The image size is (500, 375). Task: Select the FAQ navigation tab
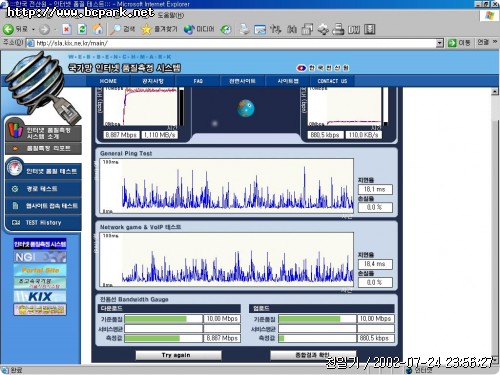coord(198,81)
